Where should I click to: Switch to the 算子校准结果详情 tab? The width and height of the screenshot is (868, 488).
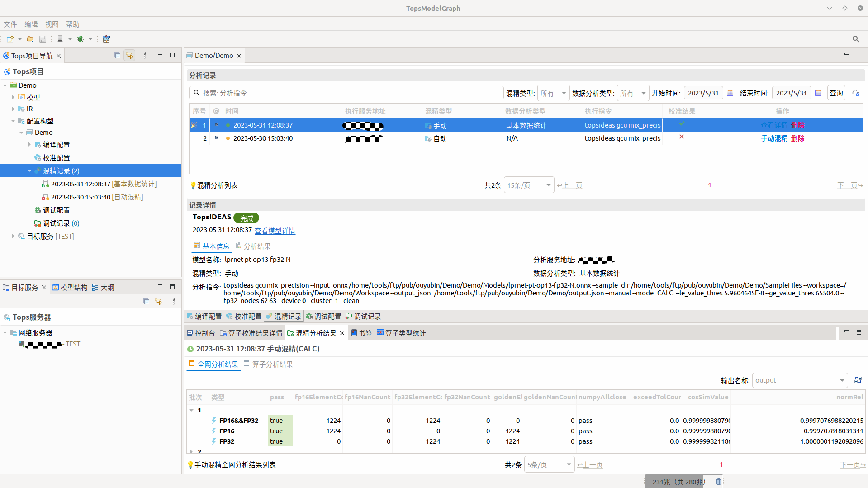pos(251,333)
